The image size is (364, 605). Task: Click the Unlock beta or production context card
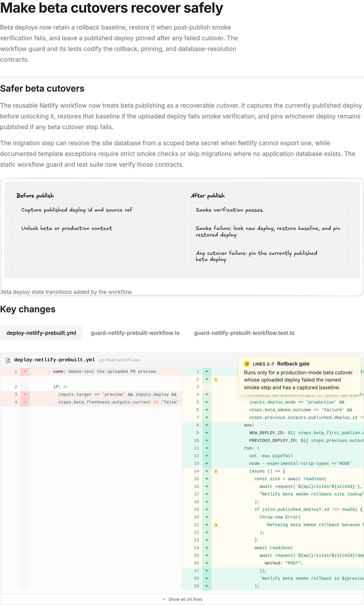coord(95,229)
